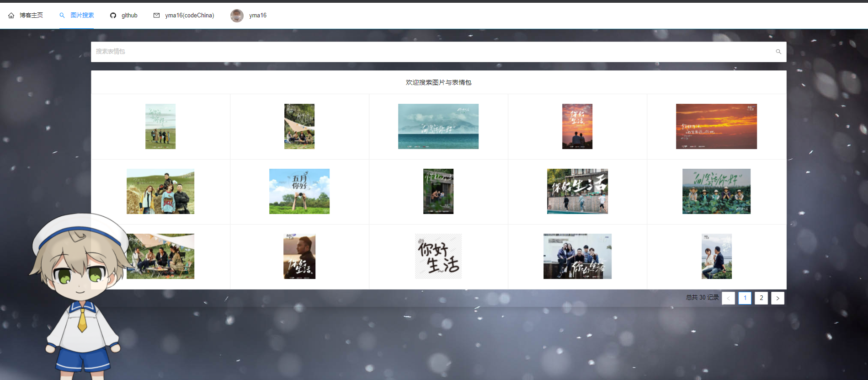Open the camping tent poster thumbnail in the first row
This screenshot has width=868, height=380.
pos(299,126)
